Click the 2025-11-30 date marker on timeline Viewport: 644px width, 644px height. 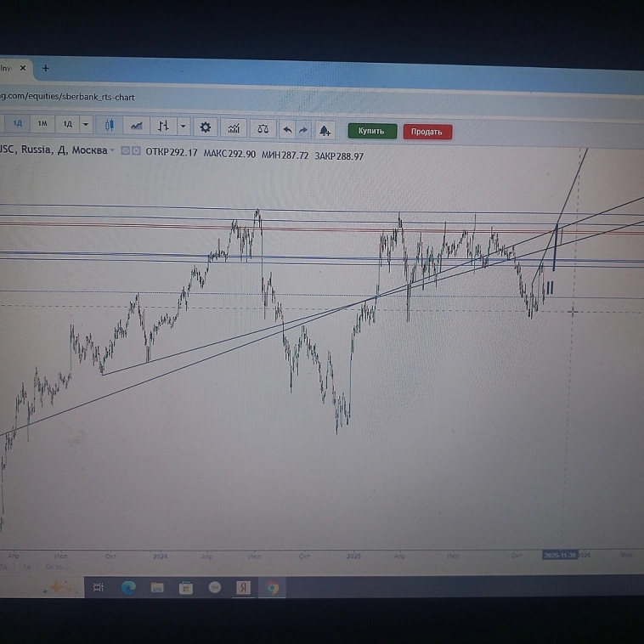(561, 555)
